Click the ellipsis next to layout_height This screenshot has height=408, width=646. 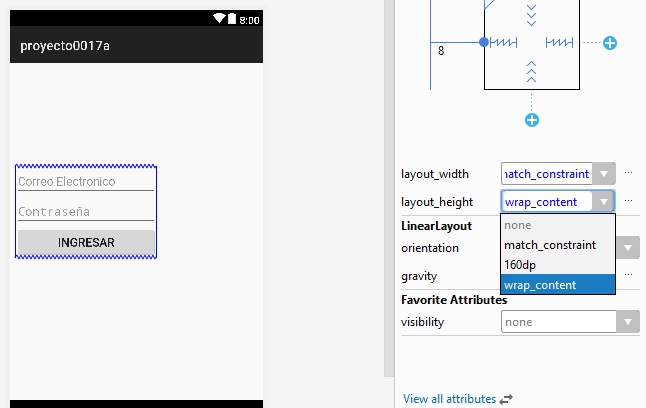click(x=628, y=201)
